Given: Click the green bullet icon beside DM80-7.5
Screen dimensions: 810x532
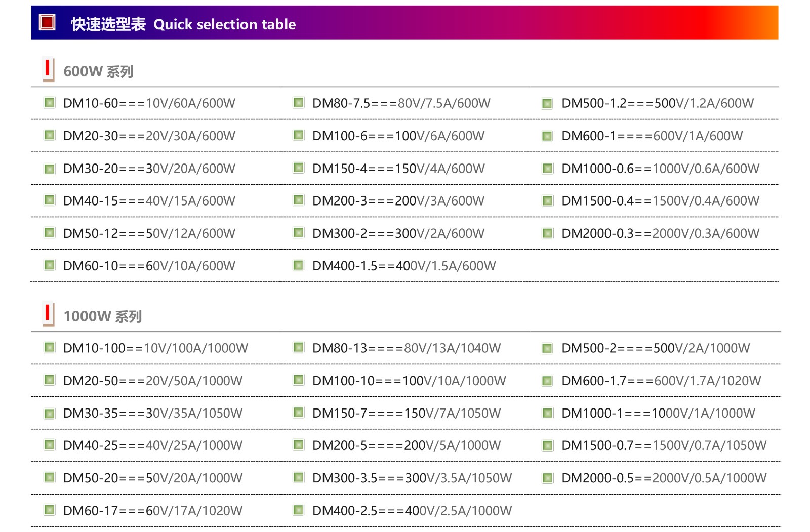Looking at the screenshot, I should tap(299, 103).
